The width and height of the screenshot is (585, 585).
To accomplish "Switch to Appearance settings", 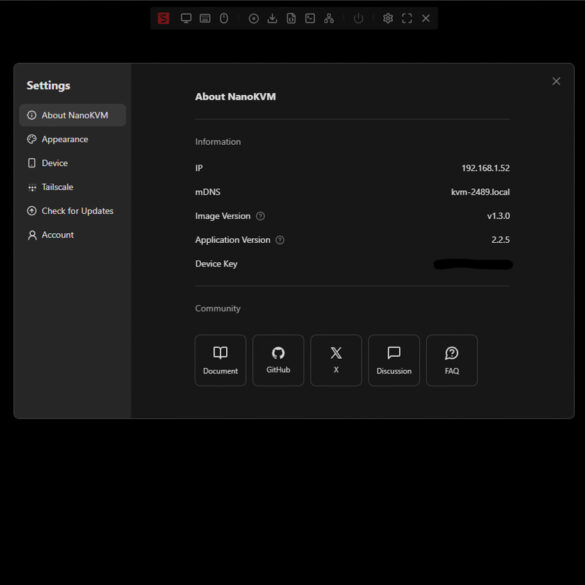I will [x=73, y=139].
